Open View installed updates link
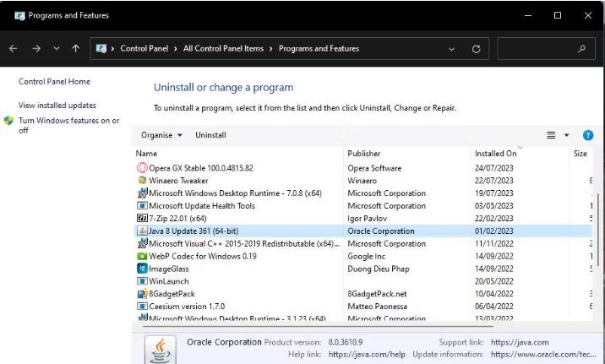Viewport: 605px width, 364px height. [x=57, y=106]
